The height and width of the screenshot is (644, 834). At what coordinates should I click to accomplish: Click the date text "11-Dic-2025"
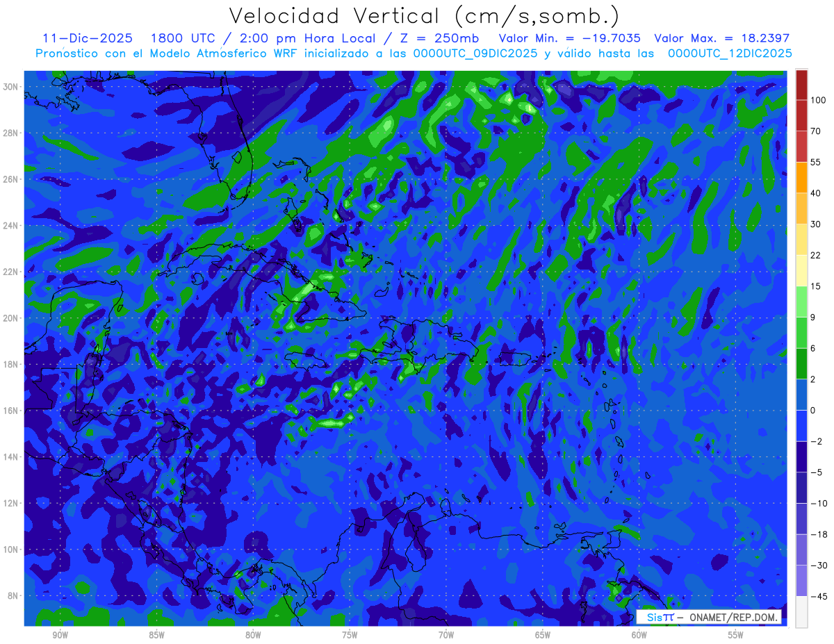point(87,38)
